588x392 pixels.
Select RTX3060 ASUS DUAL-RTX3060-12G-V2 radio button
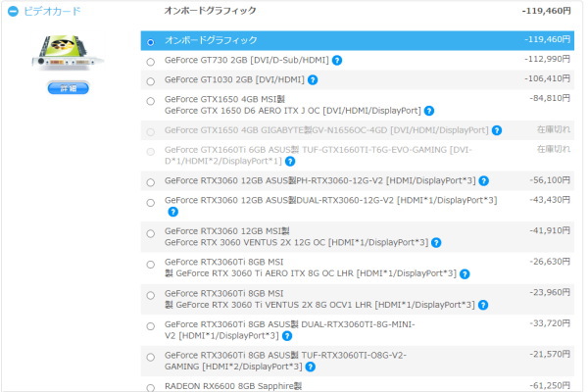[x=151, y=203]
